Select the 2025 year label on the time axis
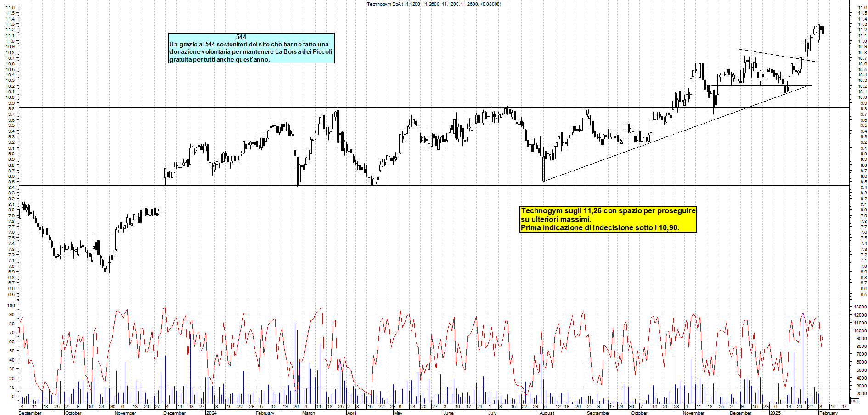The width and height of the screenshot is (868, 415). point(775,413)
